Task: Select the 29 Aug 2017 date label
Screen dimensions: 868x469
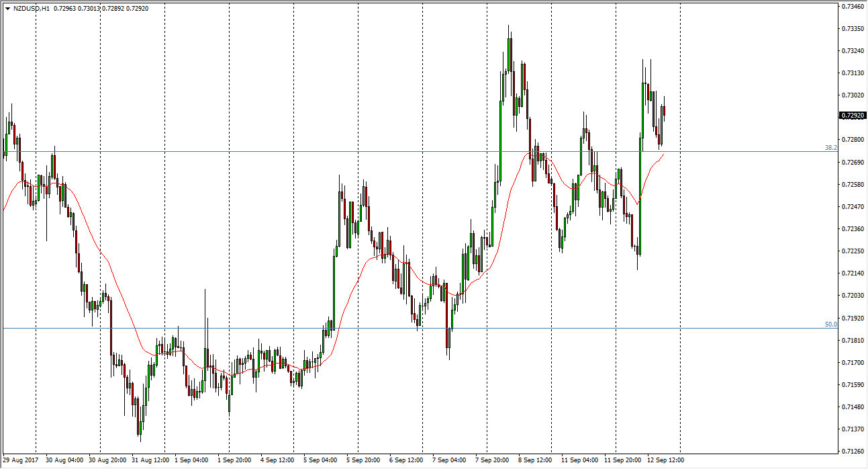Action: 19,461
